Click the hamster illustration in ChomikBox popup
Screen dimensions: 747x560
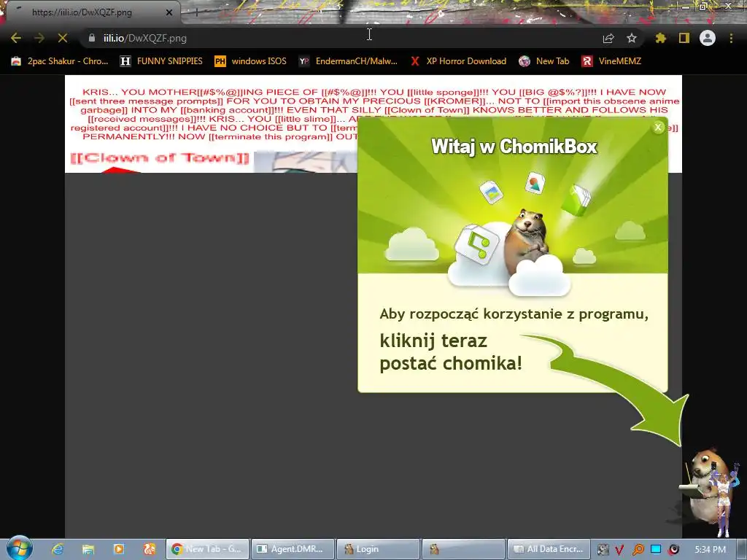coord(527,241)
